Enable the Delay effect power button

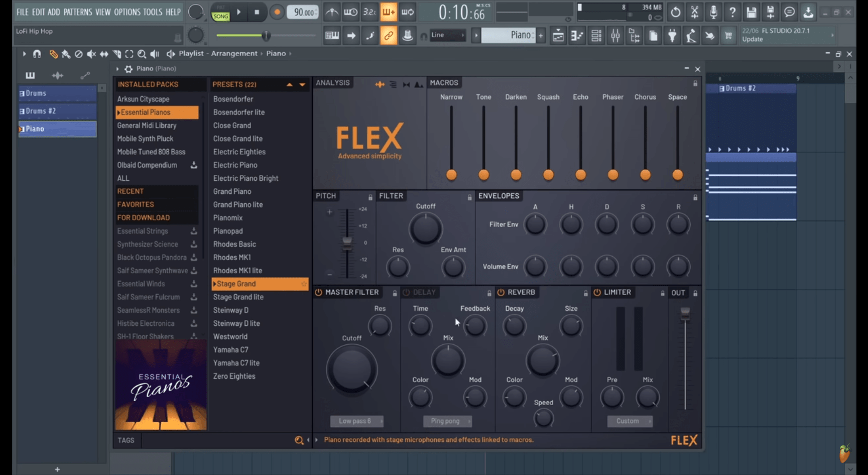coord(406,292)
